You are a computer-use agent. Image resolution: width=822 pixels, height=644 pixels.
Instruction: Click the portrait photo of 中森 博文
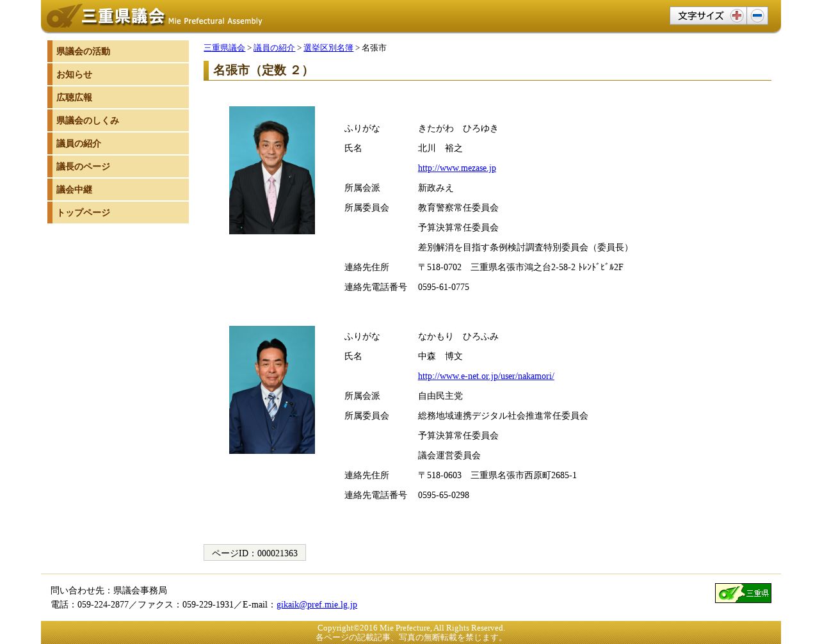tap(272, 390)
